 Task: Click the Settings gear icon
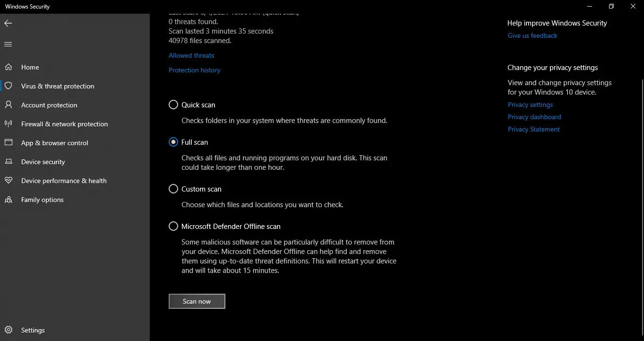click(x=9, y=330)
